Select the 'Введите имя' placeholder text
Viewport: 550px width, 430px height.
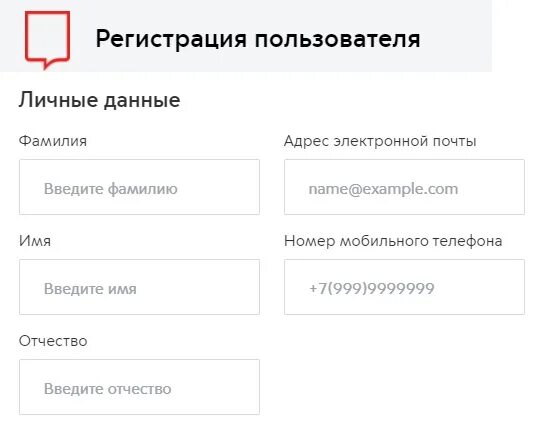point(90,289)
